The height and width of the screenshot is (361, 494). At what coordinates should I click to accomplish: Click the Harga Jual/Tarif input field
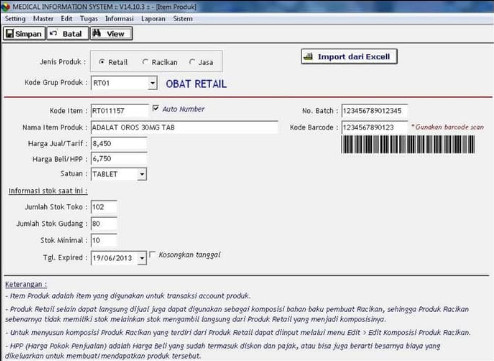(119, 144)
